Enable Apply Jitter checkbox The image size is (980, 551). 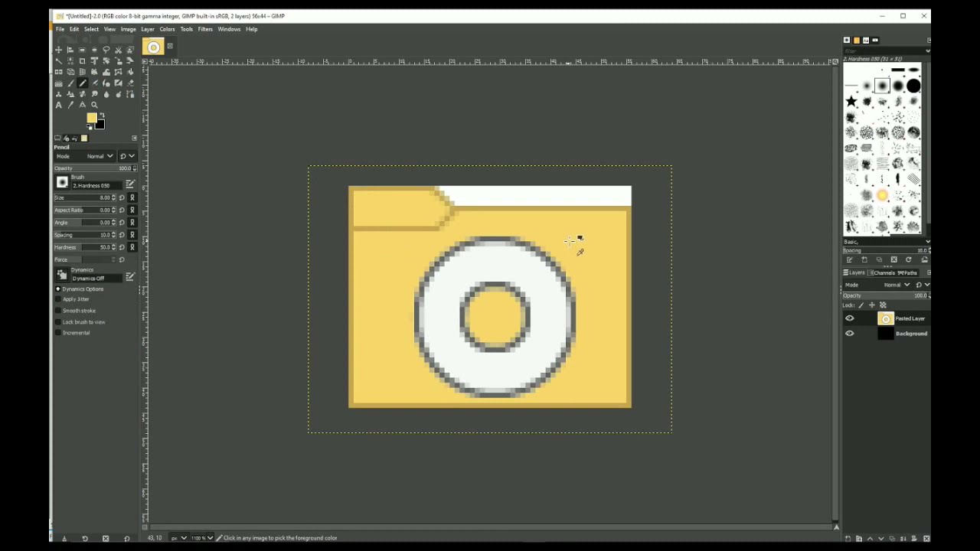[x=58, y=299]
